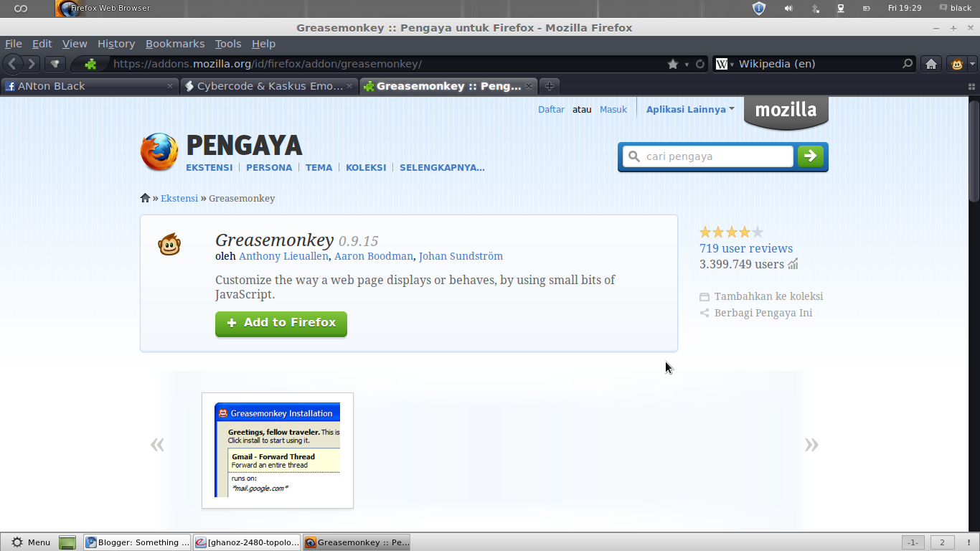Click the volume speaker tray icon
Viewport: 980px width, 551px height.
788,9
